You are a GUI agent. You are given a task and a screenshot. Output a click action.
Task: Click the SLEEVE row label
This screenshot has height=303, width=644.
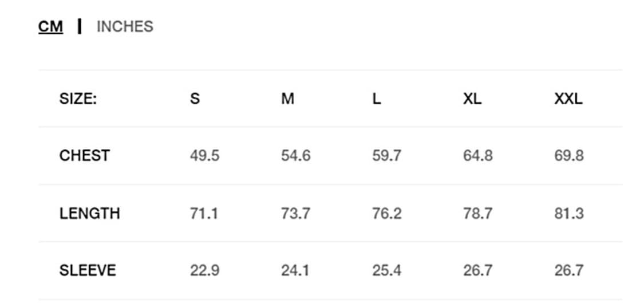point(88,270)
